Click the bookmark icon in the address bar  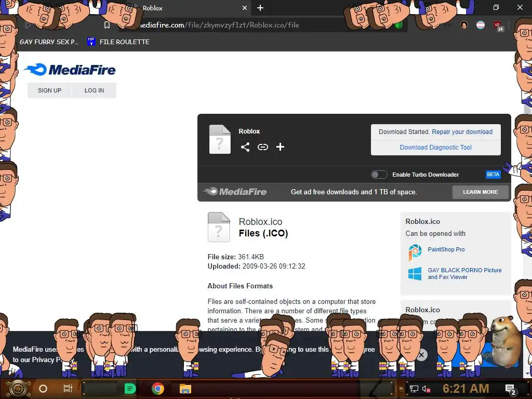[x=107, y=25]
